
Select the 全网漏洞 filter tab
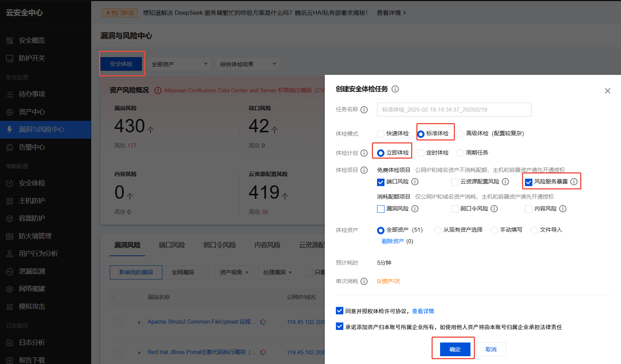(183, 272)
